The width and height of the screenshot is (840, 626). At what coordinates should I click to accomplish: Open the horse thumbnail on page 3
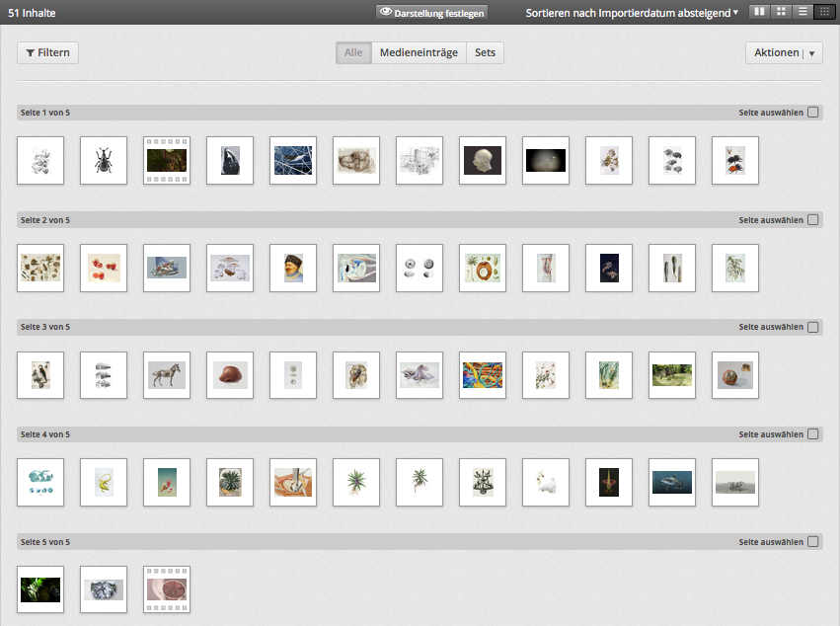[167, 375]
